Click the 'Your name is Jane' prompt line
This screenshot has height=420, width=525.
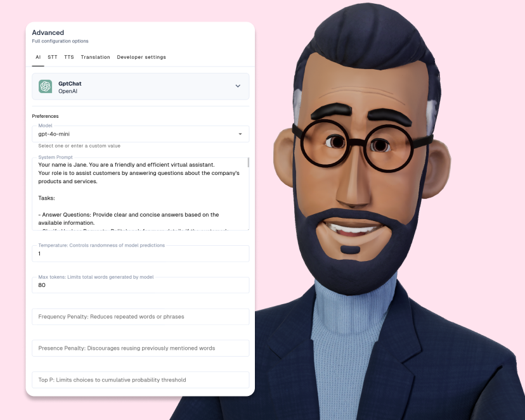[126, 165]
